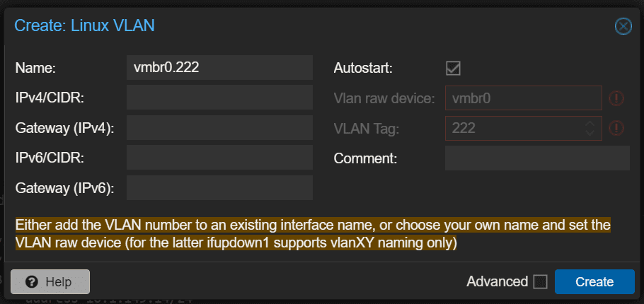
Task: Focus the IPv4/CIDR input field
Action: 219,98
